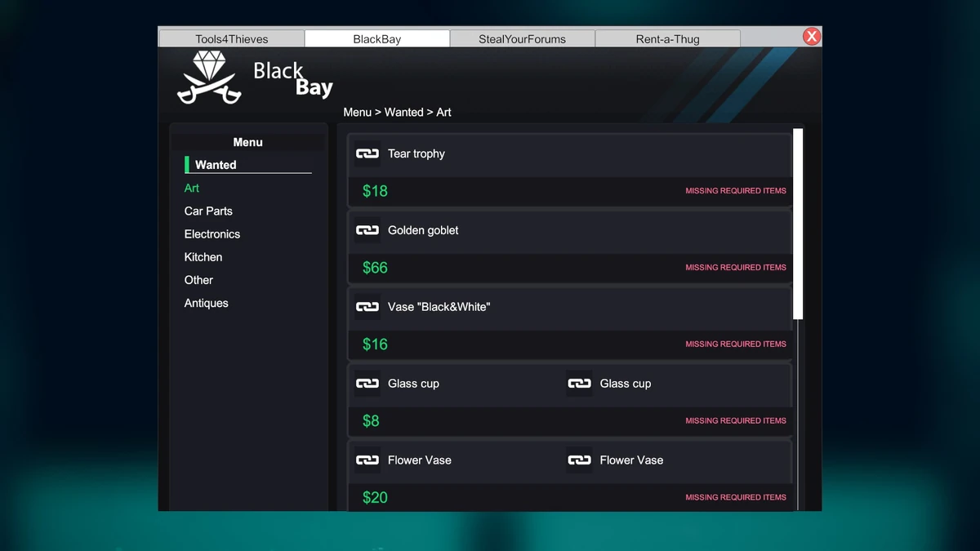Click the link icon beside Tear trophy
The height and width of the screenshot is (551, 980).
click(367, 153)
